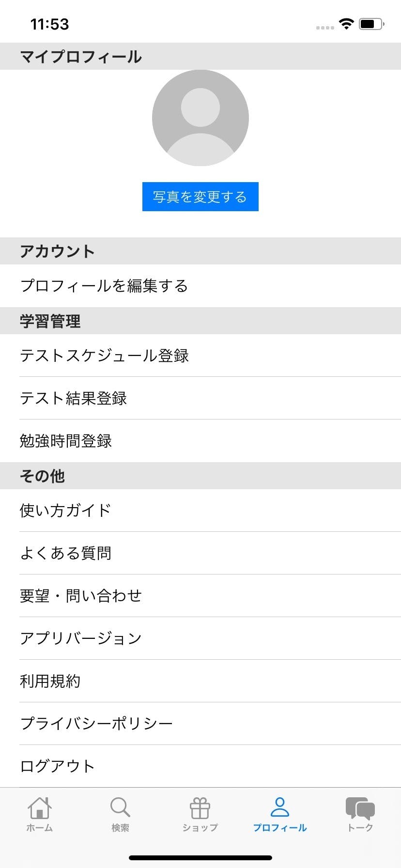Tap the Wi-Fi status icon
The width and height of the screenshot is (401, 868).
pos(346,24)
